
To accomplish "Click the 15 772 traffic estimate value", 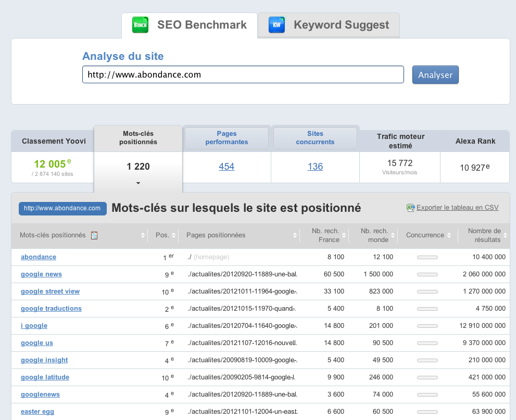I will [400, 163].
